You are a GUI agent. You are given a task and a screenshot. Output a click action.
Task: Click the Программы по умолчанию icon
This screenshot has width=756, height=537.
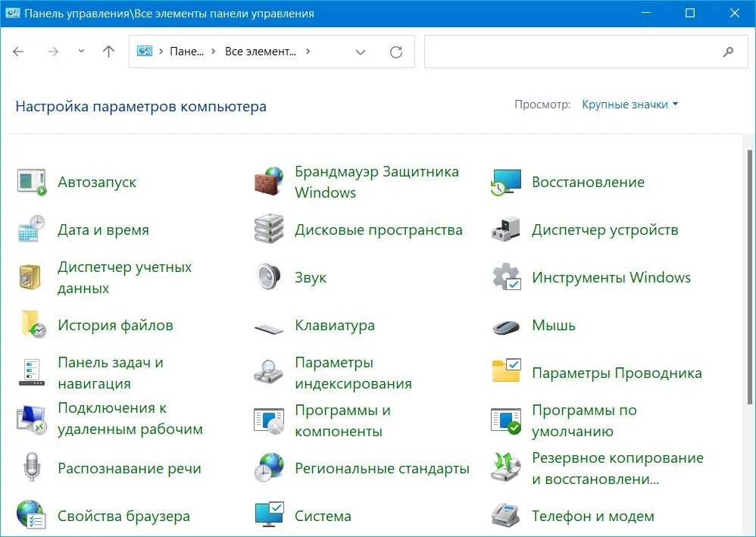(506, 420)
